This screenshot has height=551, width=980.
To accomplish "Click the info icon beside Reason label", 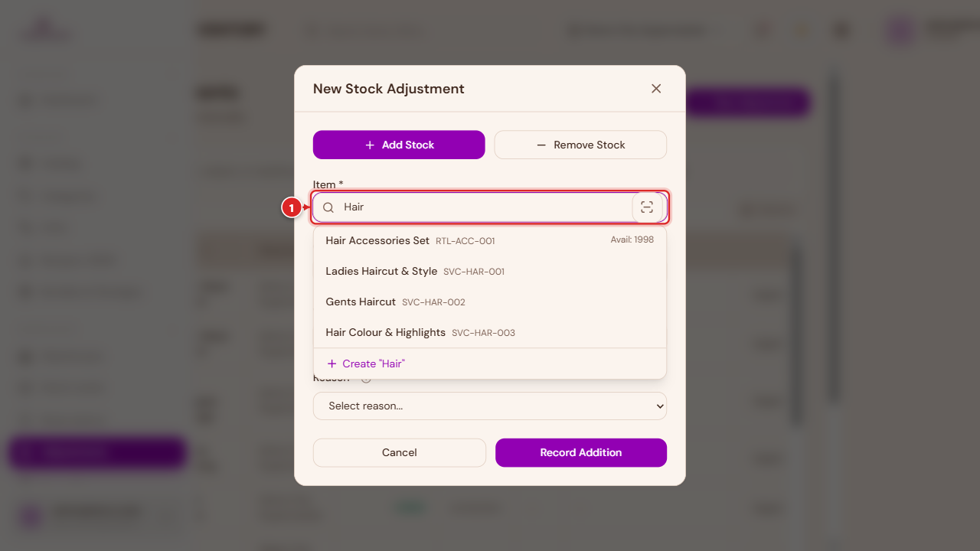I will [x=366, y=379].
